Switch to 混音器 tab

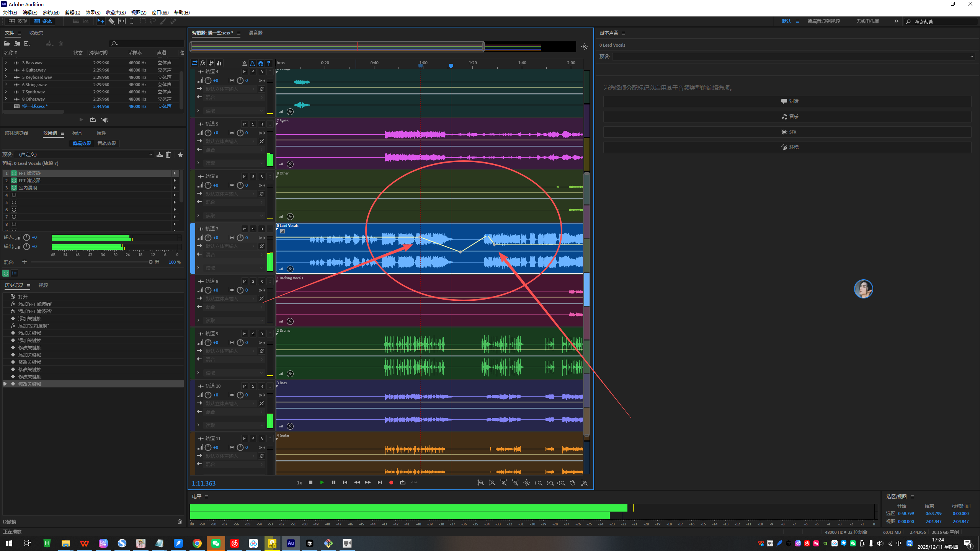coord(255,33)
